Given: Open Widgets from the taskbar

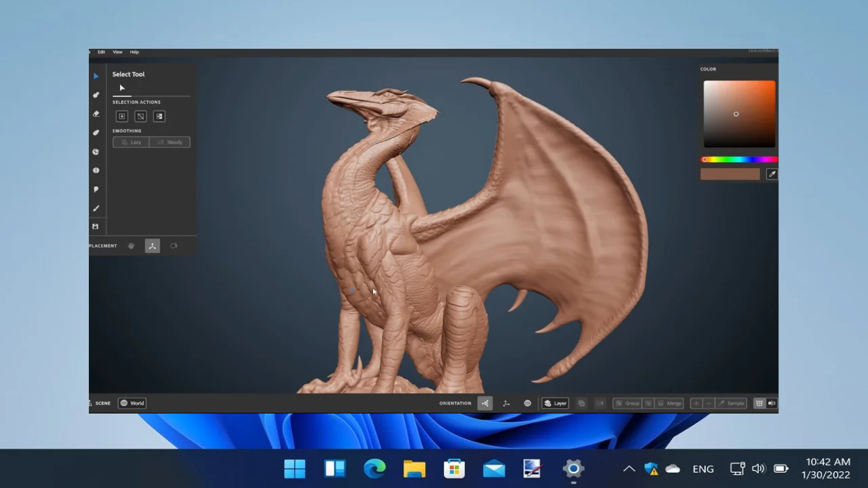Looking at the screenshot, I should click(335, 468).
